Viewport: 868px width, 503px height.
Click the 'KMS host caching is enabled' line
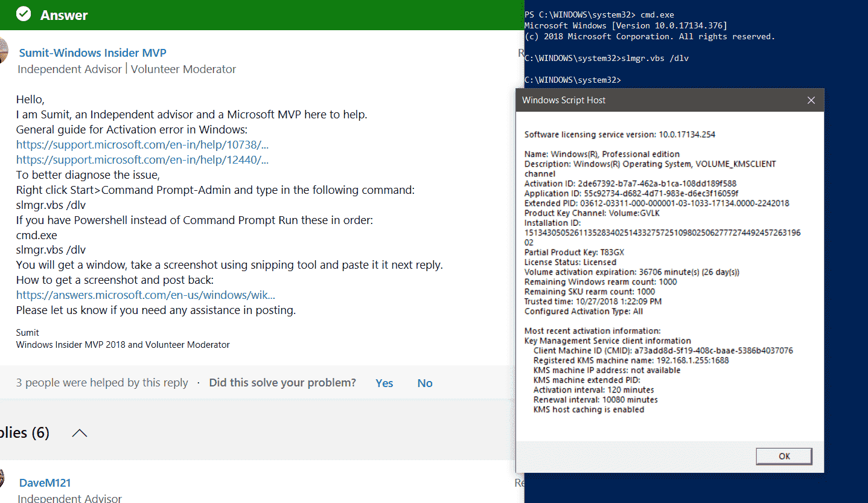[589, 409]
